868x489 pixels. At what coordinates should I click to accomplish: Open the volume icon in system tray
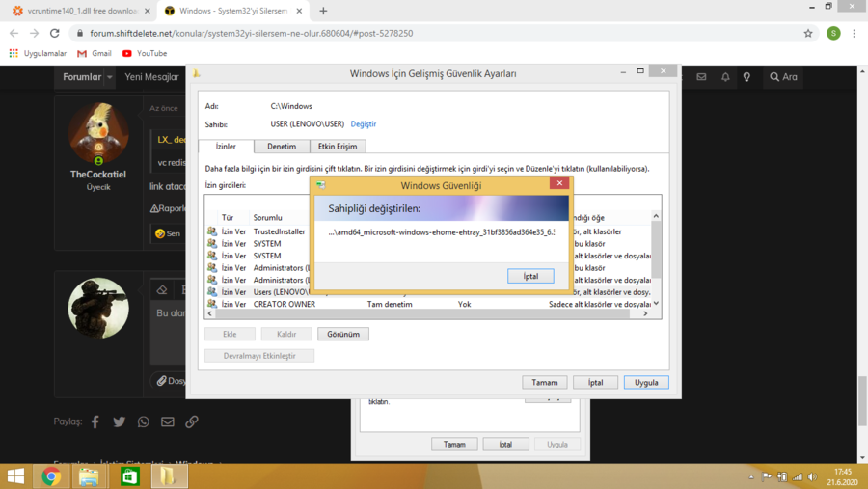tap(812, 476)
